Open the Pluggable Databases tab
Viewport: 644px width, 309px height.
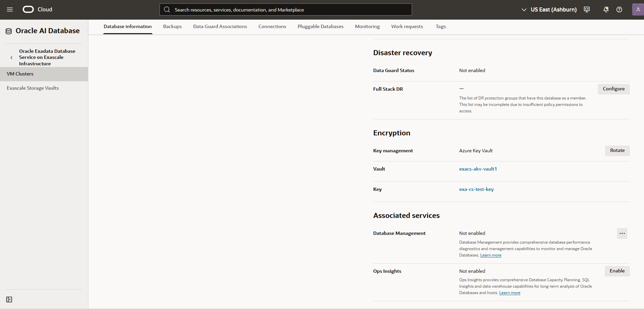tap(321, 26)
